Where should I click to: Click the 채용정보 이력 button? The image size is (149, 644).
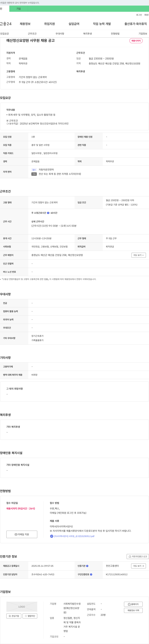(x=133, y=611)
